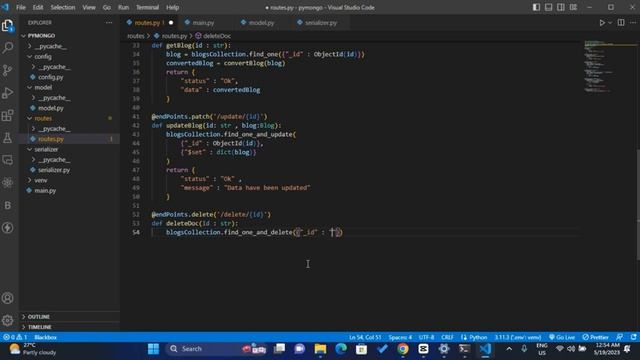
Task: Open the Extensions view
Action: pyautogui.click(x=8, y=116)
